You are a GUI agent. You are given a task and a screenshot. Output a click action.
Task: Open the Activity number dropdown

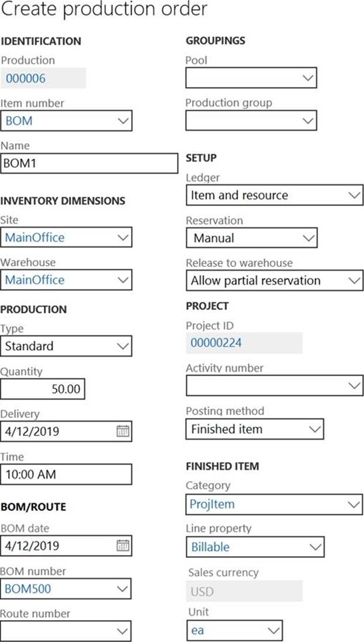point(354,385)
